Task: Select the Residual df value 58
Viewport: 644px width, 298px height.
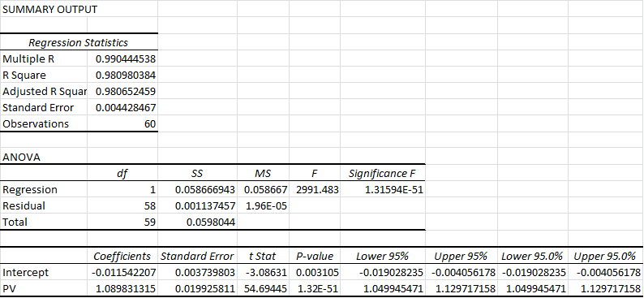Action: (x=122, y=206)
